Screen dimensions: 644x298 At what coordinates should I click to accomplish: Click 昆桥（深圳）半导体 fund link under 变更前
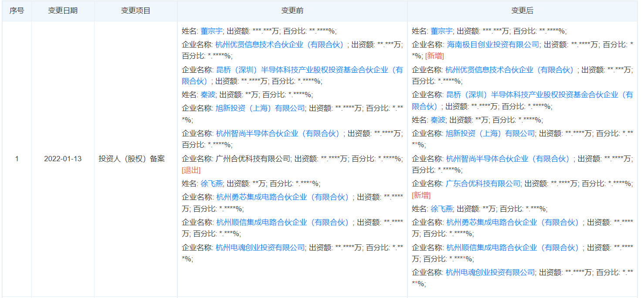[x=292, y=75]
